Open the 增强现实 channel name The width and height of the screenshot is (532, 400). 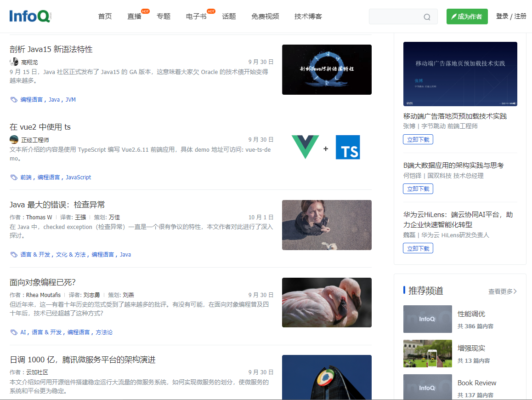click(471, 349)
